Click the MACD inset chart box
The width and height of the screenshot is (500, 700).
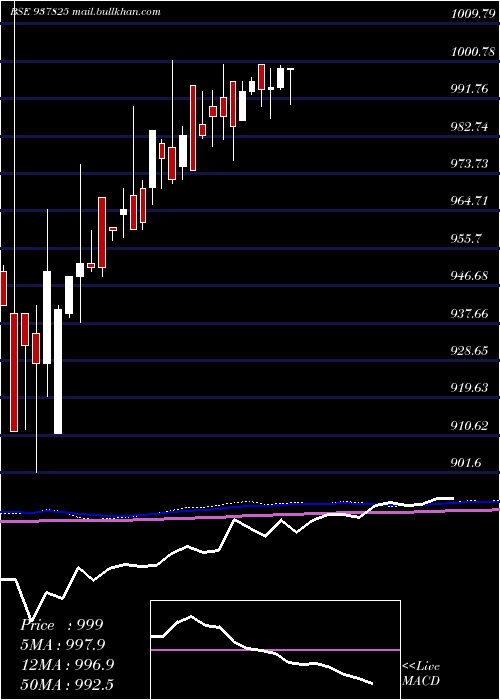point(275,650)
